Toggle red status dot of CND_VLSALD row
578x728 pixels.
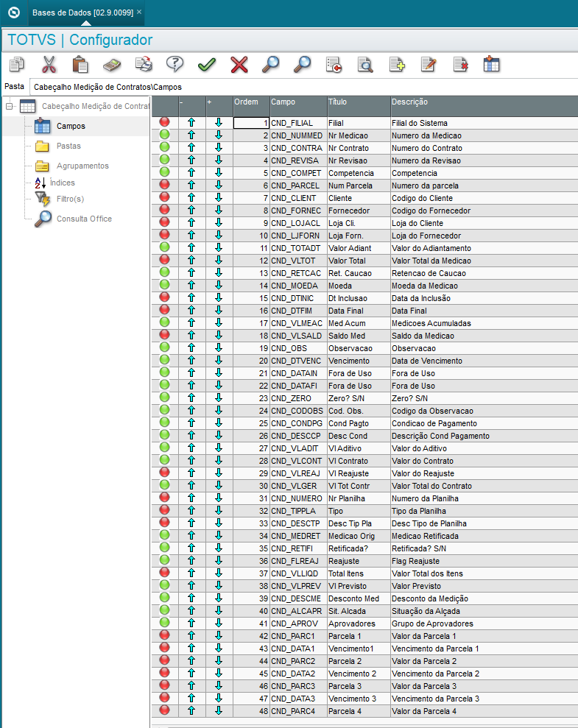click(164, 335)
